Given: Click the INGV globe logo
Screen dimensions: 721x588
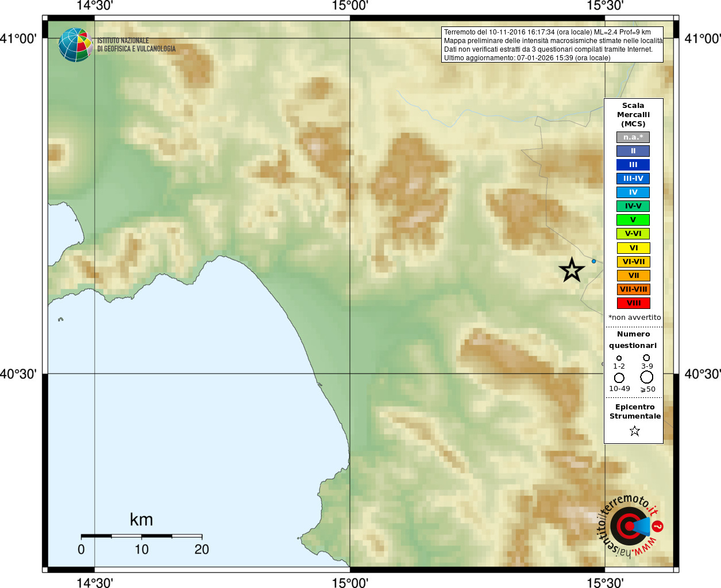Looking at the screenshot, I should [x=75, y=45].
